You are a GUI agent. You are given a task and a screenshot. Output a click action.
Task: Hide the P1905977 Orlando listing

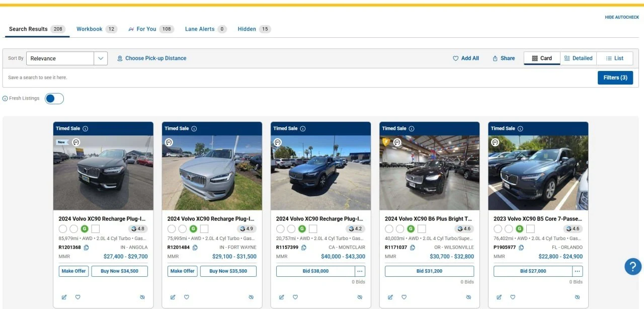click(x=577, y=297)
